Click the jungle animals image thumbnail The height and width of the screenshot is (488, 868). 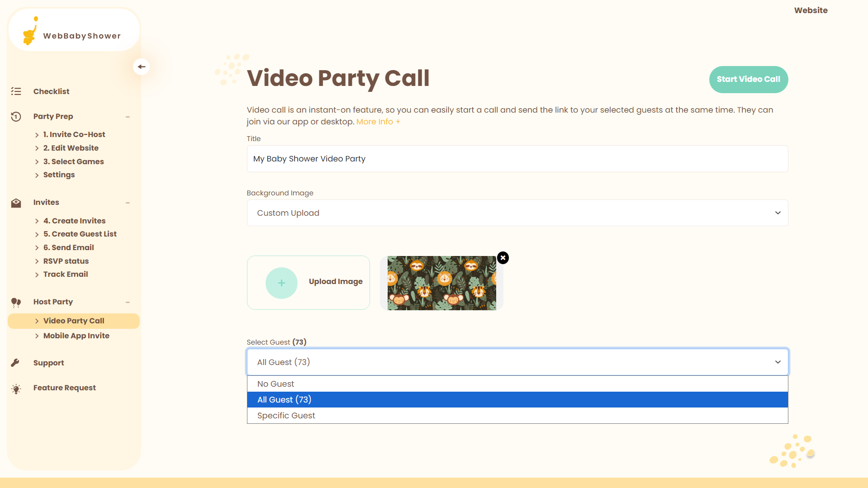[442, 283]
